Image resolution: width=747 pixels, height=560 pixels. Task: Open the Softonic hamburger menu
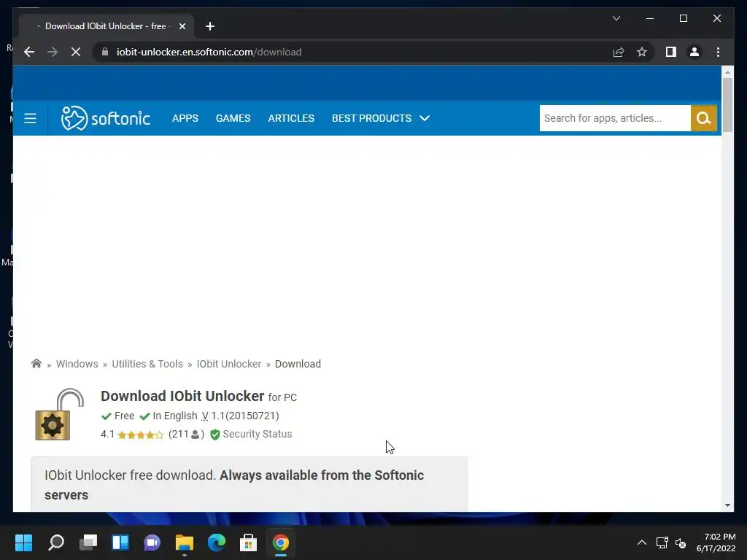30,118
